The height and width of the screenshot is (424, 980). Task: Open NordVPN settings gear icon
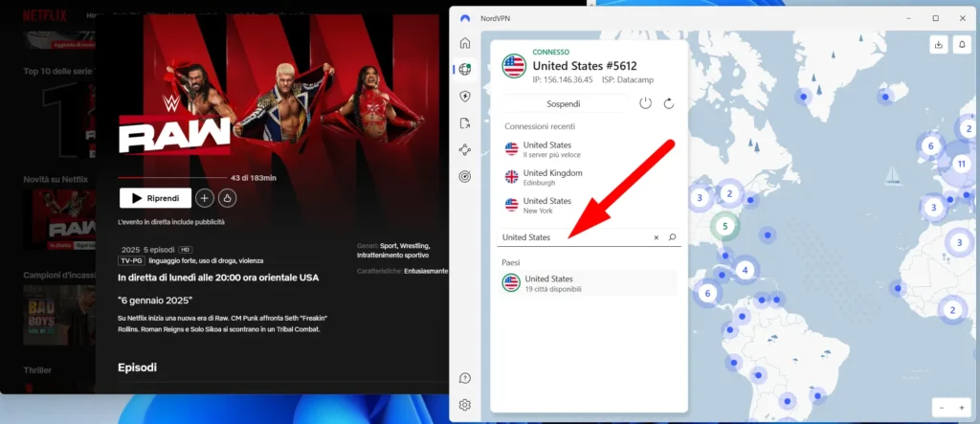pyautogui.click(x=464, y=405)
